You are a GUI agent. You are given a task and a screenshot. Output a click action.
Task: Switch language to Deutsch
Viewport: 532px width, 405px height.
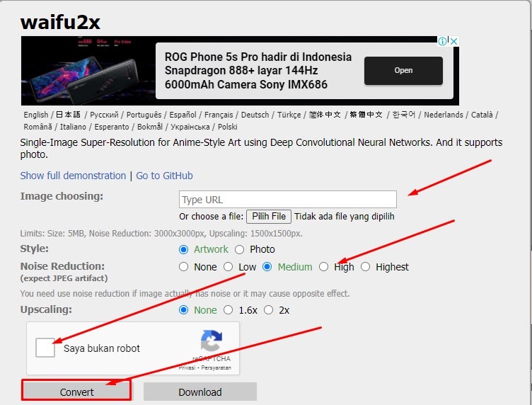pos(255,115)
